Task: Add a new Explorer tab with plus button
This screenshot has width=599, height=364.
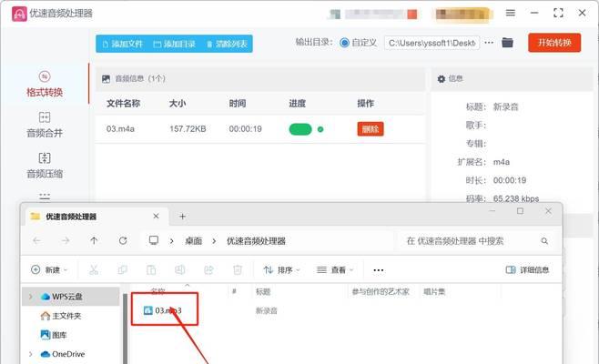Action: pos(182,217)
